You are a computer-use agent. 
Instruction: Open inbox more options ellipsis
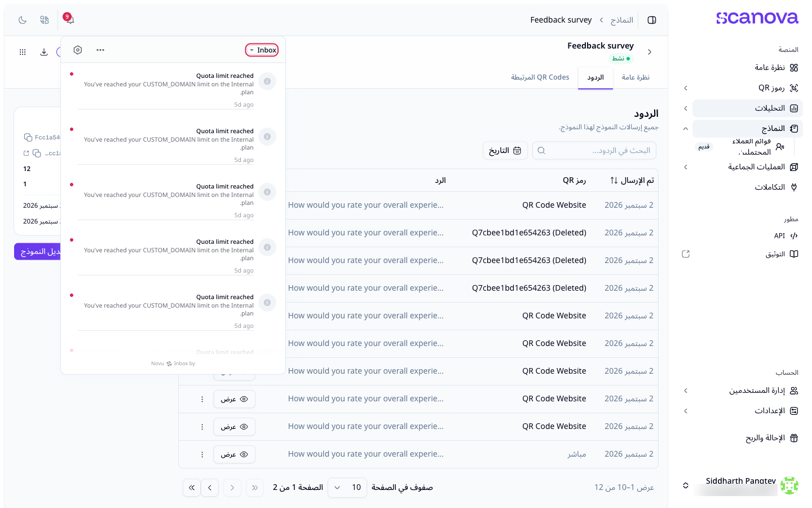100,50
